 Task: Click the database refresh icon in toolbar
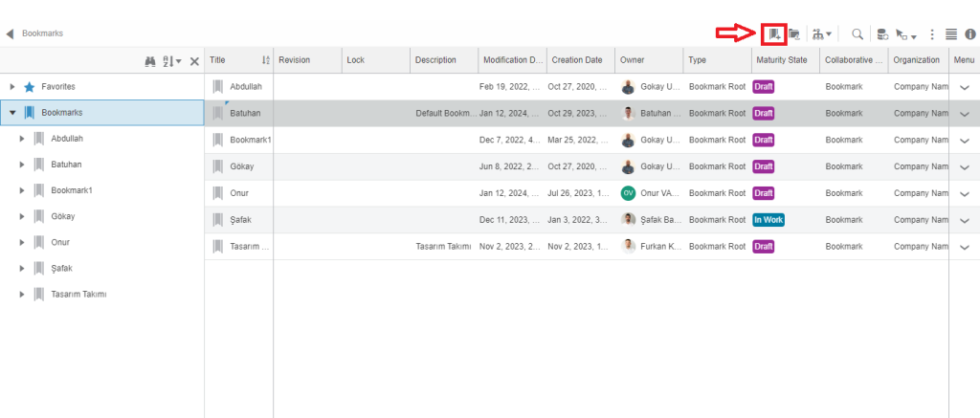click(882, 33)
